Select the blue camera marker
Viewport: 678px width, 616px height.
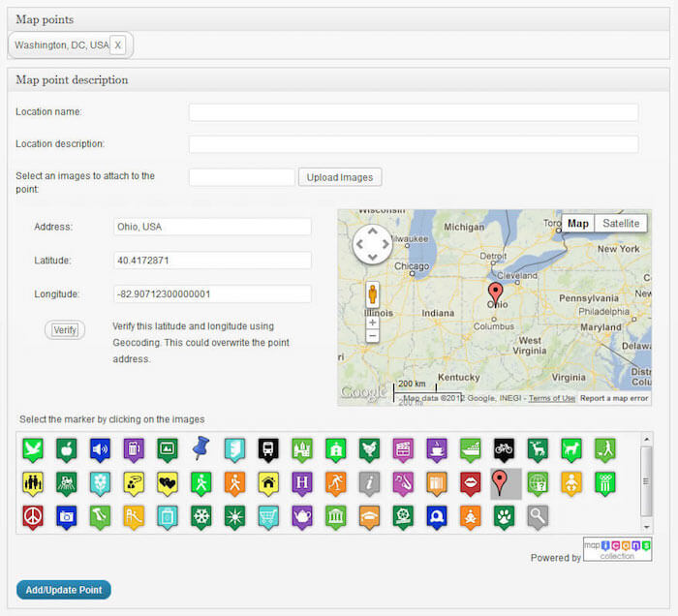point(67,517)
